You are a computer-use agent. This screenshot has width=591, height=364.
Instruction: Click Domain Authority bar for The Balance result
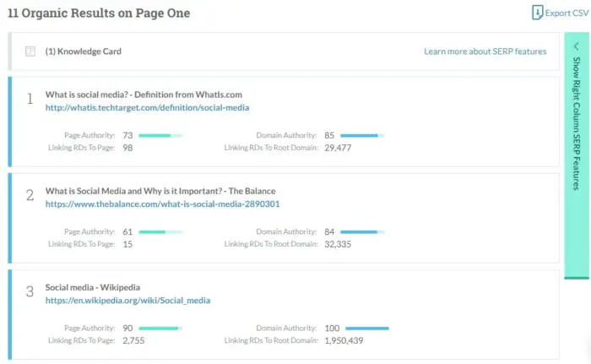(x=362, y=232)
